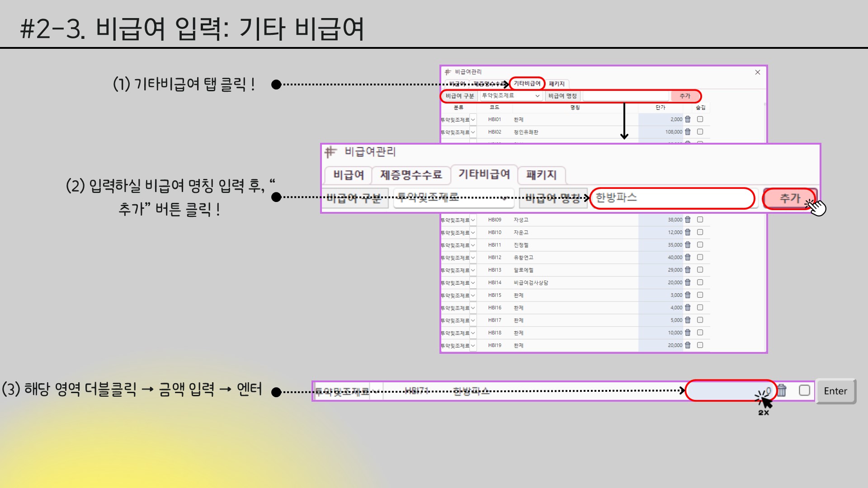The height and width of the screenshot is (488, 868).
Task: Open the enlarged 제증명수수료 tab
Action: click(x=410, y=175)
